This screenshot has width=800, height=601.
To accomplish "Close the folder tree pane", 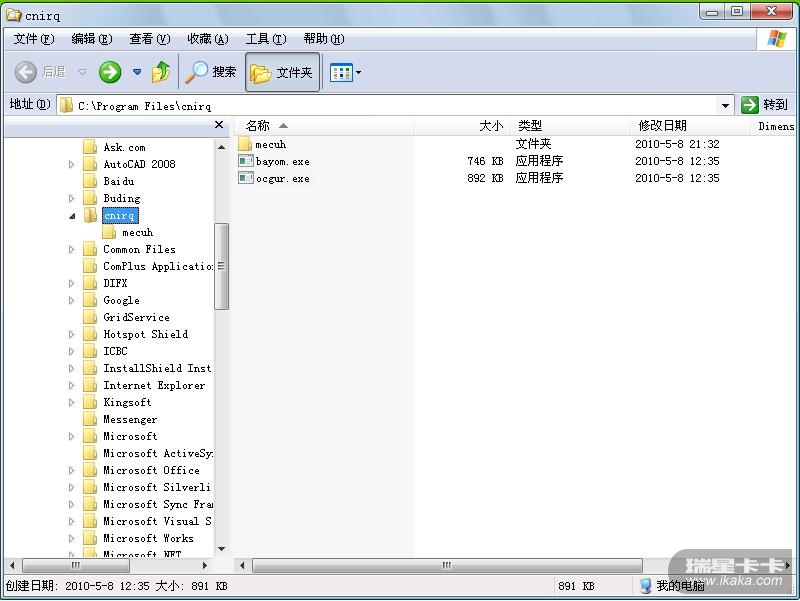I will [219, 125].
